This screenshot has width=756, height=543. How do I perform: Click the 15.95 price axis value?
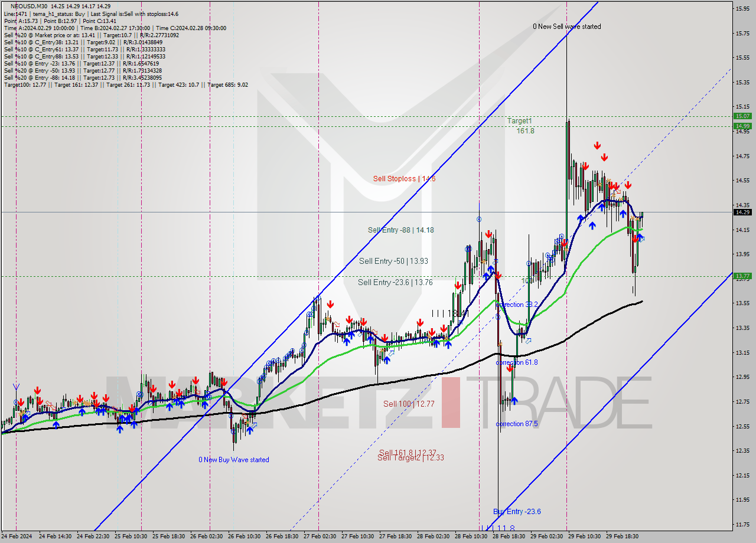pos(742,8)
